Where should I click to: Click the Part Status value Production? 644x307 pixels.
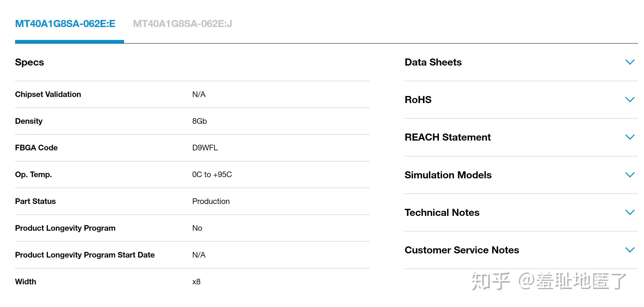[211, 201]
